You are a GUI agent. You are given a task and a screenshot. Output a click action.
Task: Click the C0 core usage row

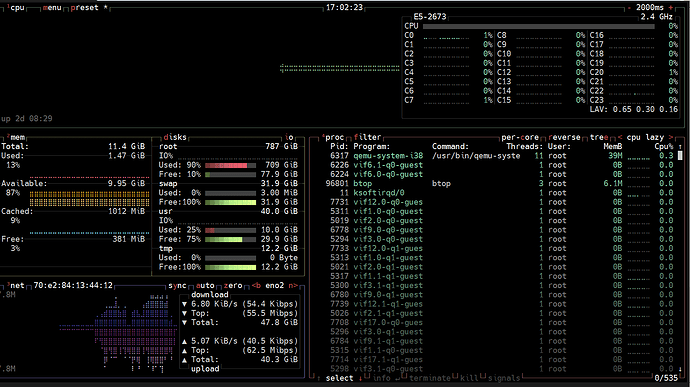pyautogui.click(x=448, y=35)
